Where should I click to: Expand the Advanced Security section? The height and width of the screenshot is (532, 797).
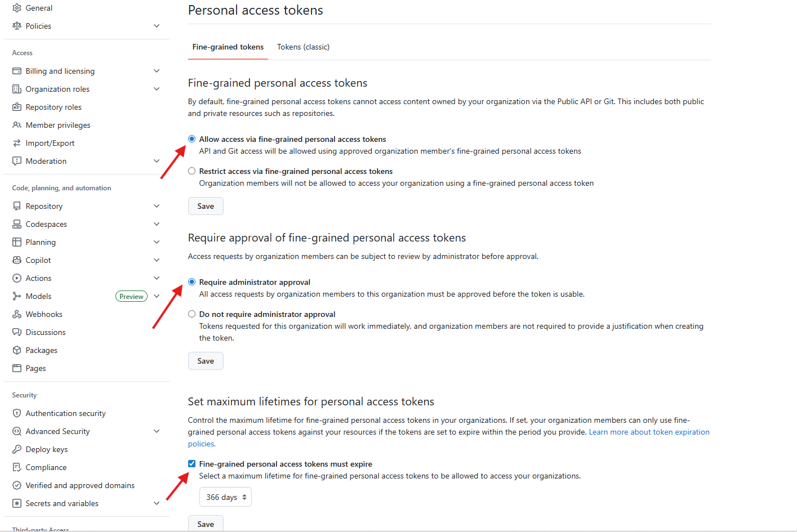[157, 431]
